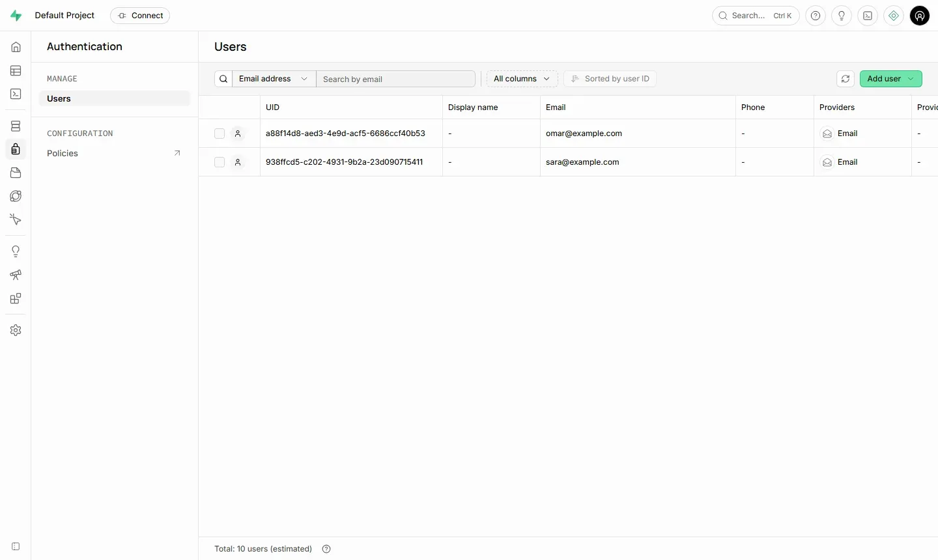Open the Storage sidebar icon

(16, 173)
